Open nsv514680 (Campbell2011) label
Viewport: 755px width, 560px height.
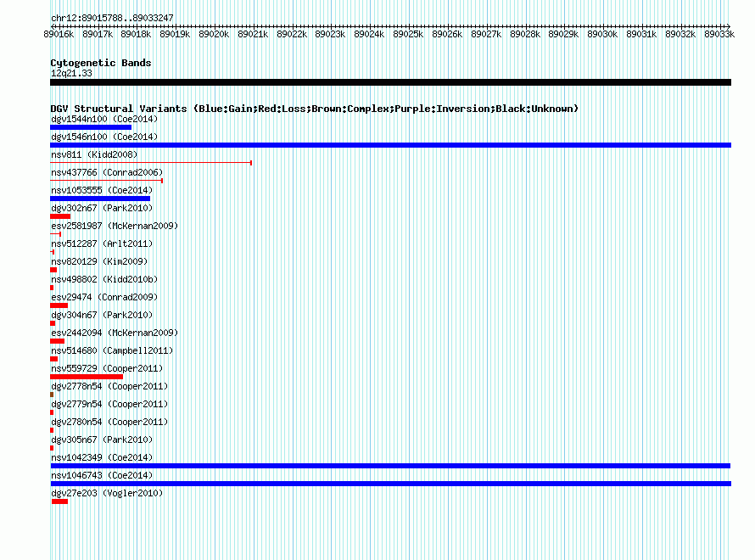click(x=112, y=350)
